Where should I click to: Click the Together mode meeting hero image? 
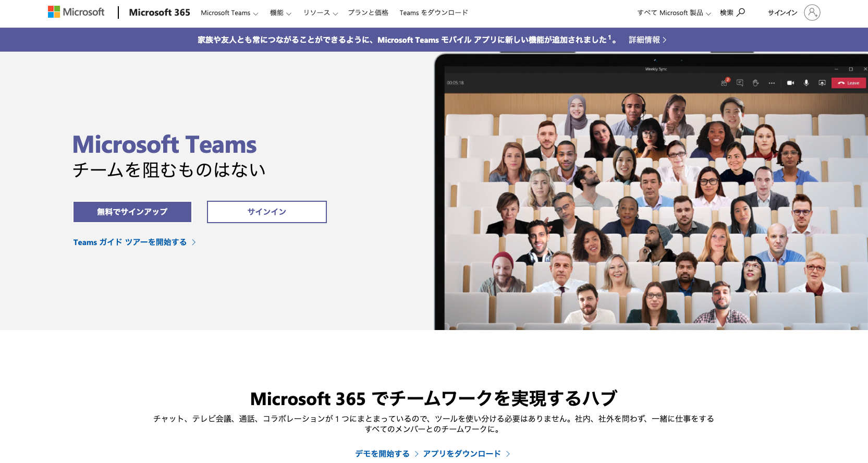651,191
